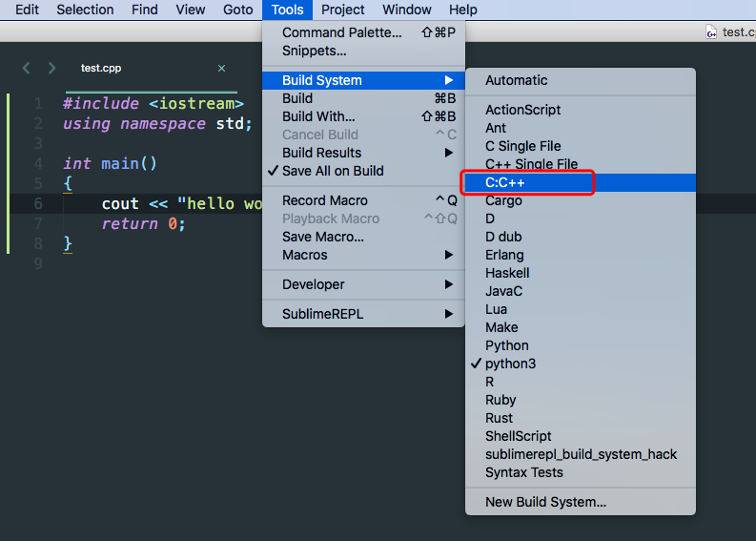Open the View menu
The width and height of the screenshot is (756, 541).
click(x=190, y=10)
